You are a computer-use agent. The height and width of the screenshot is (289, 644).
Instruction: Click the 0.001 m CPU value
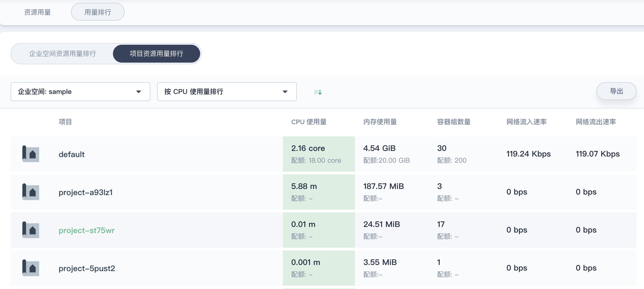click(x=306, y=262)
